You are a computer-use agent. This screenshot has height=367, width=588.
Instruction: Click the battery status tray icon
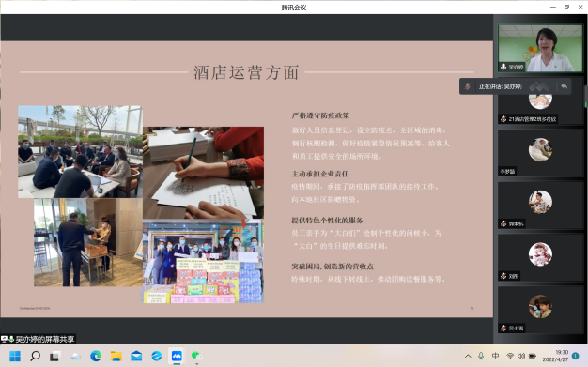coord(533,356)
